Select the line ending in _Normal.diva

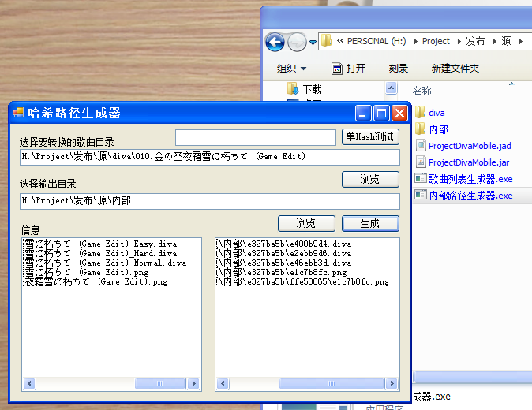pos(104,263)
